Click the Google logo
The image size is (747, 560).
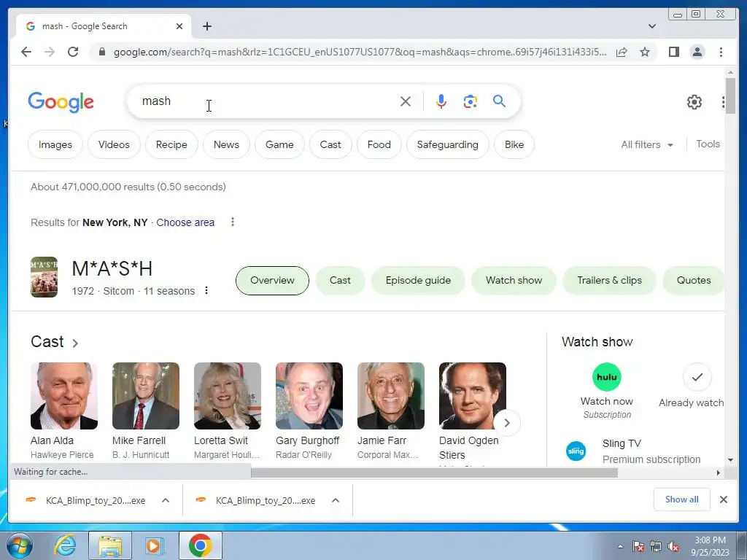61,102
